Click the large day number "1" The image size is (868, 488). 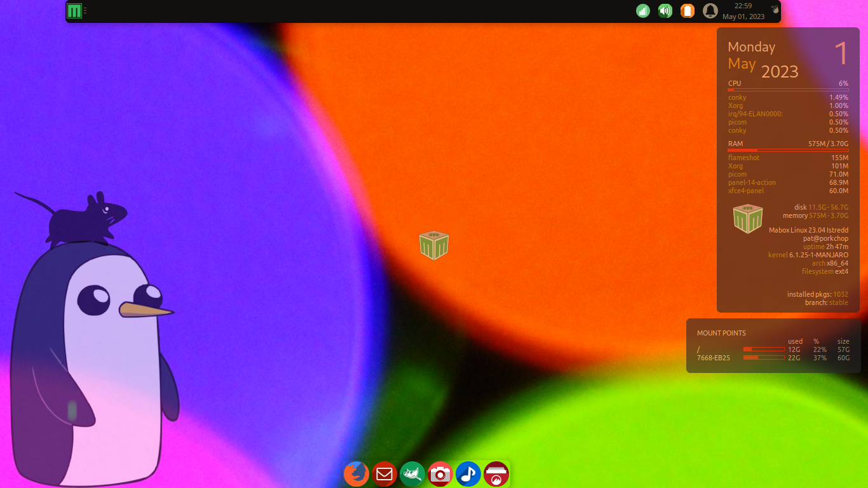841,54
